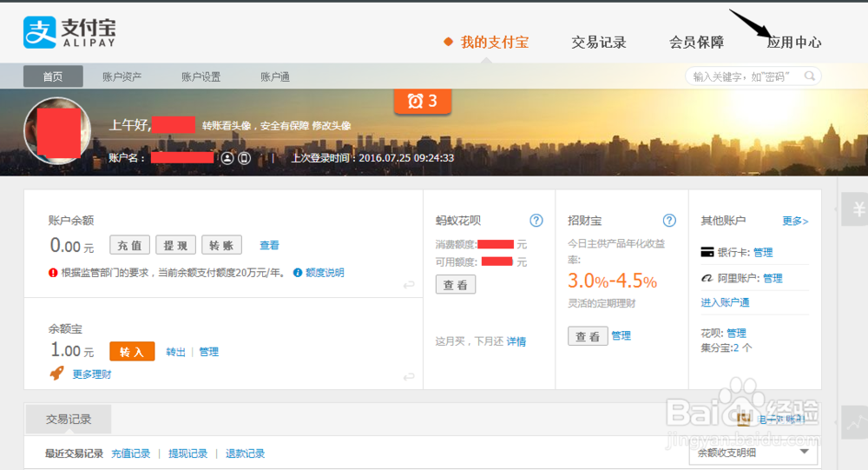Screen dimensions: 868x470
Task: Open 更多理财 link
Action: pos(92,374)
